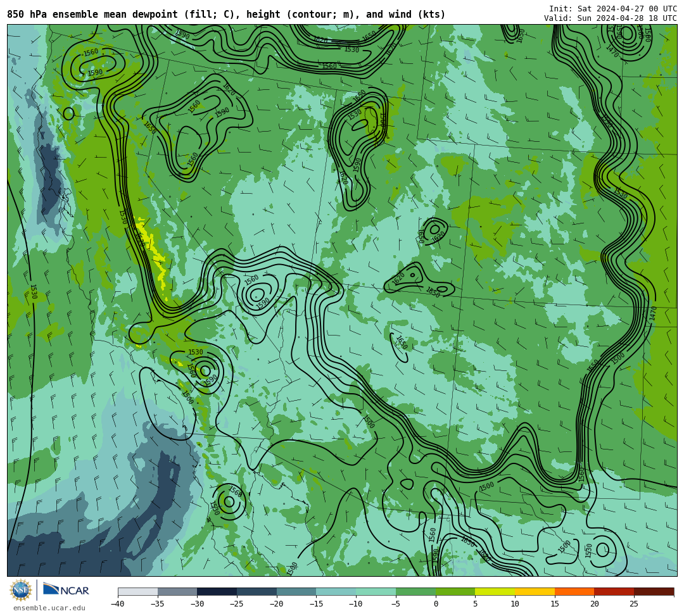Click the Valid: Sun 2024-04-28 18 UTC text
Image resolution: width=684 pixels, height=616 pixels.
click(x=611, y=18)
